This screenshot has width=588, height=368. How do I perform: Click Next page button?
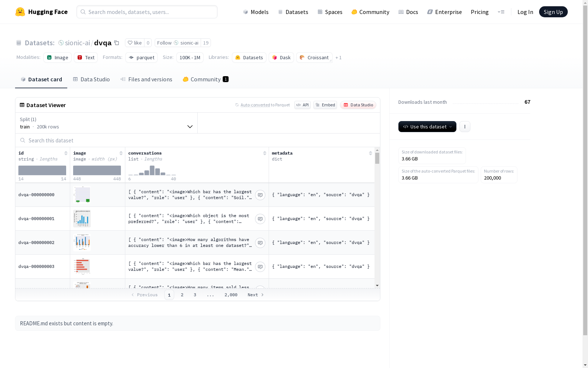[x=256, y=295]
